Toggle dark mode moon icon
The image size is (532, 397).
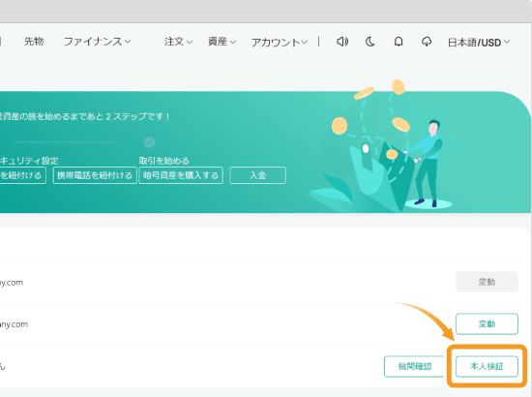tap(369, 42)
